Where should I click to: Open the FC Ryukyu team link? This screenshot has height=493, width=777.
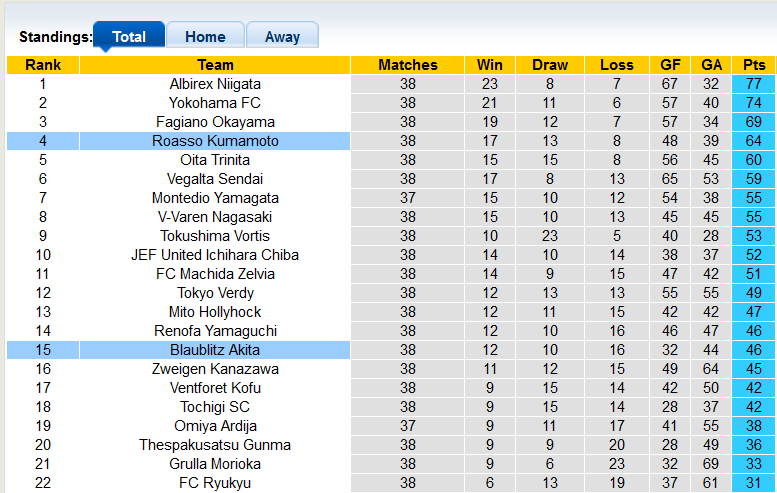pyautogui.click(x=215, y=483)
